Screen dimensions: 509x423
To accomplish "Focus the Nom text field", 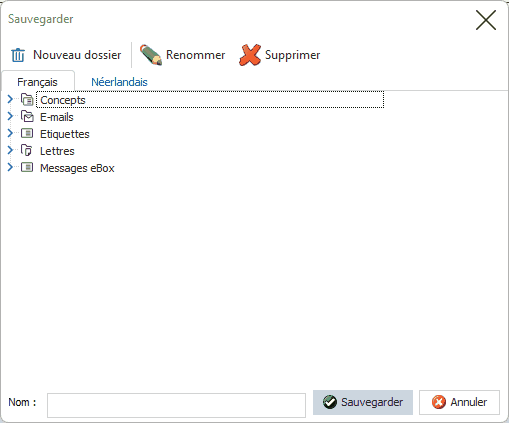I will [x=176, y=405].
